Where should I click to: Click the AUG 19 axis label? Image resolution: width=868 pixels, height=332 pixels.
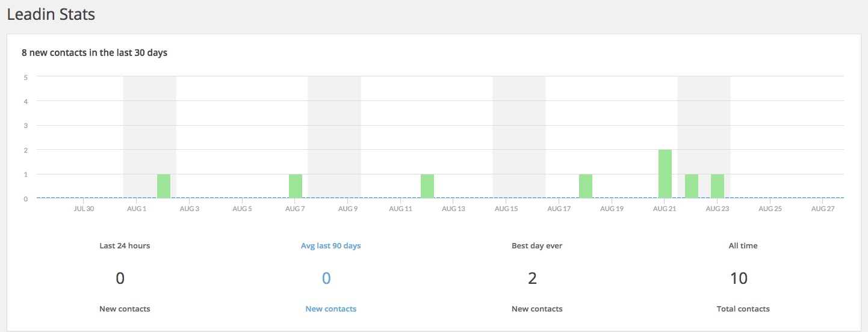coord(612,209)
